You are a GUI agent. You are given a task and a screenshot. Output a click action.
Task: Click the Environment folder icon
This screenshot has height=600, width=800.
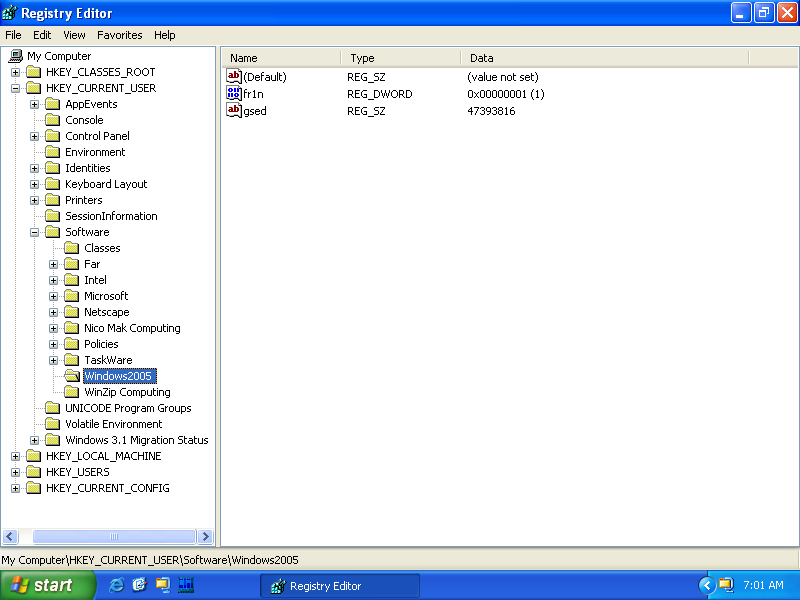(53, 152)
